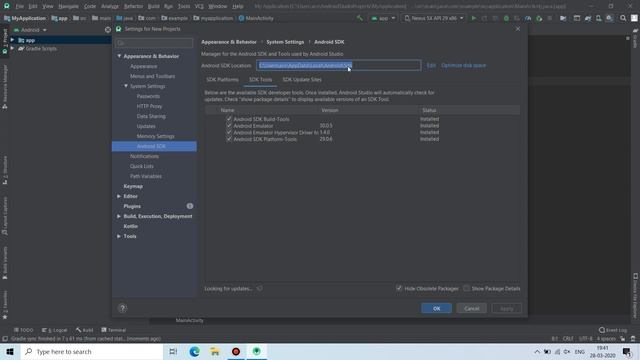Toggle Hide Obsolete Packages checkbox

tap(399, 288)
